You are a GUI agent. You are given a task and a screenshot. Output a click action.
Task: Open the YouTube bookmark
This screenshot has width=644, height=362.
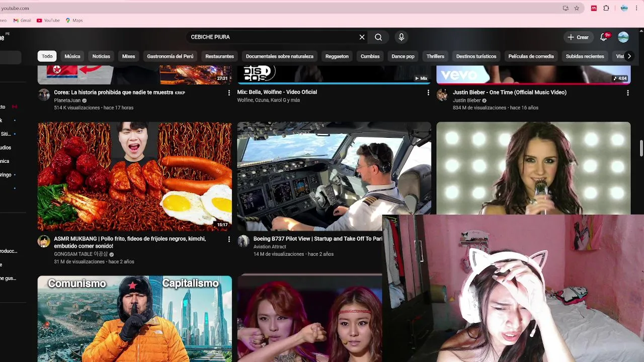[x=48, y=21]
